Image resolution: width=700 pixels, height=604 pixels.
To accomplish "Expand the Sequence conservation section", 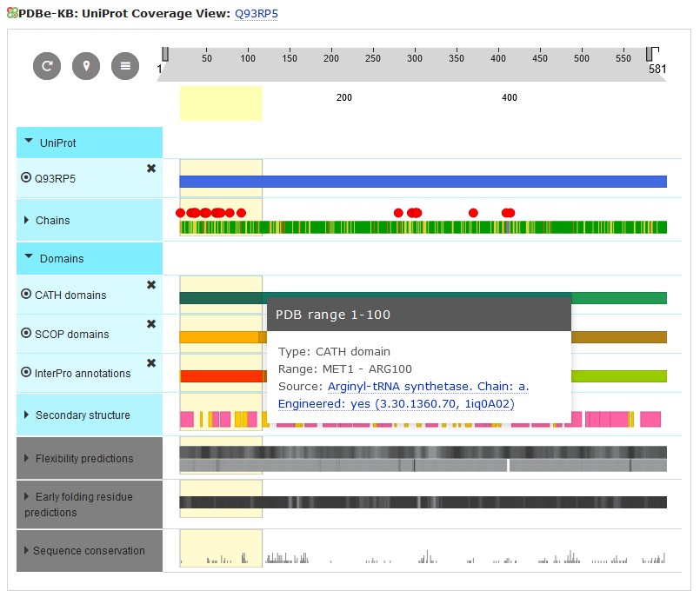I will click(26, 551).
